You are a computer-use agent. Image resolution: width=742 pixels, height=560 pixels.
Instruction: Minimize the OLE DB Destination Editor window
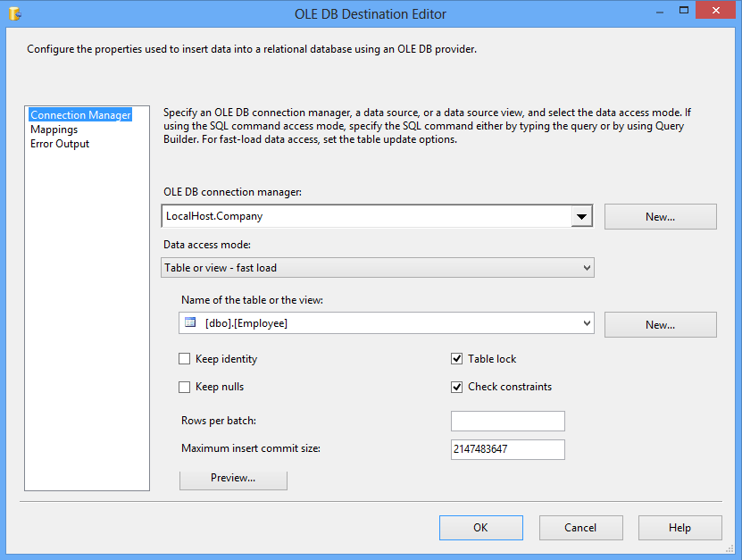coord(660,12)
